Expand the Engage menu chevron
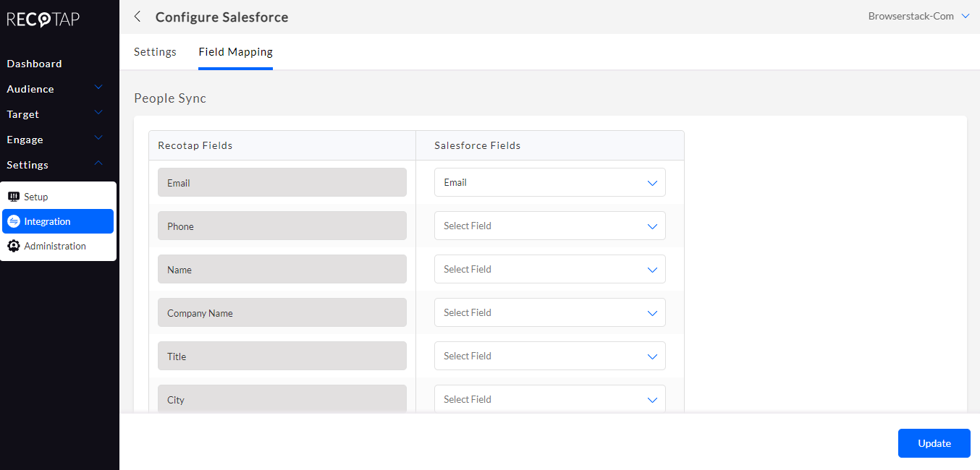Viewport: 980px width, 470px height. [x=99, y=138]
